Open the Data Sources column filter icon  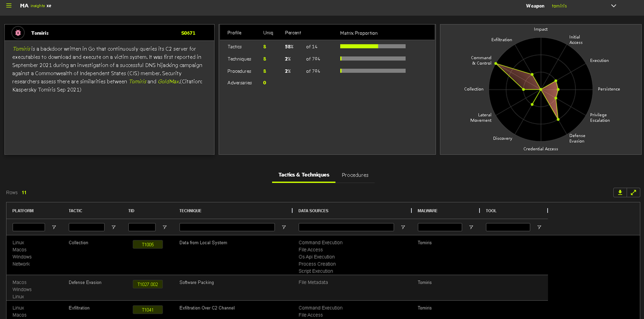coord(402,227)
